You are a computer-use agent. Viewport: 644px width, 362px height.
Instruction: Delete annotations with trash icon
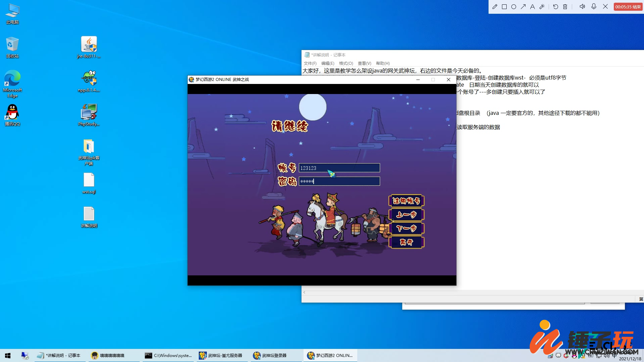coord(565,7)
